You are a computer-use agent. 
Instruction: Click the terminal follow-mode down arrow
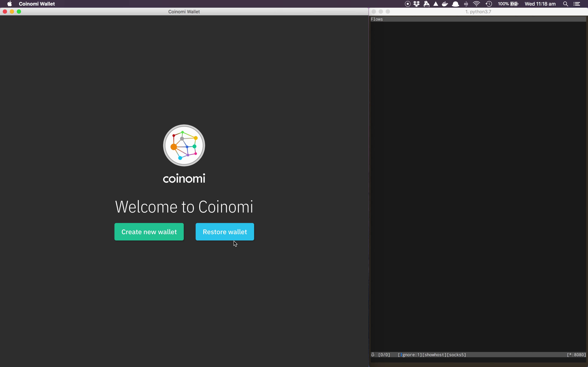(373, 355)
